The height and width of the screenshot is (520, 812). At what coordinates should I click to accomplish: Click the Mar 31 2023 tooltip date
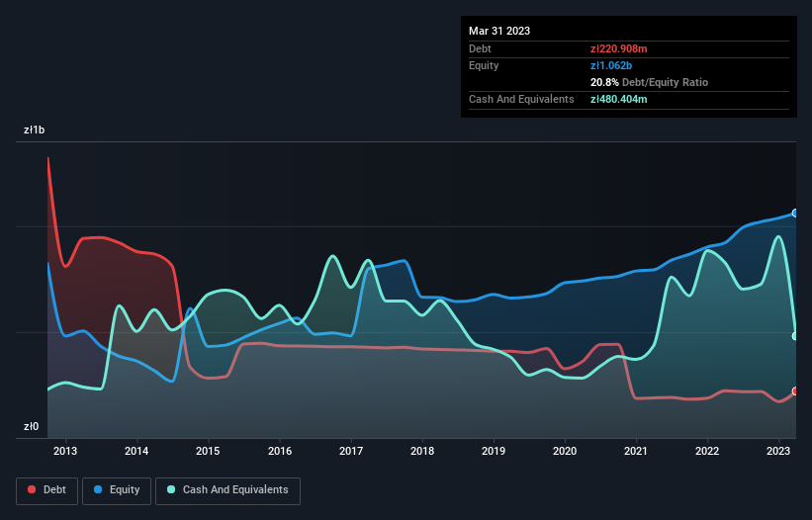click(x=499, y=31)
